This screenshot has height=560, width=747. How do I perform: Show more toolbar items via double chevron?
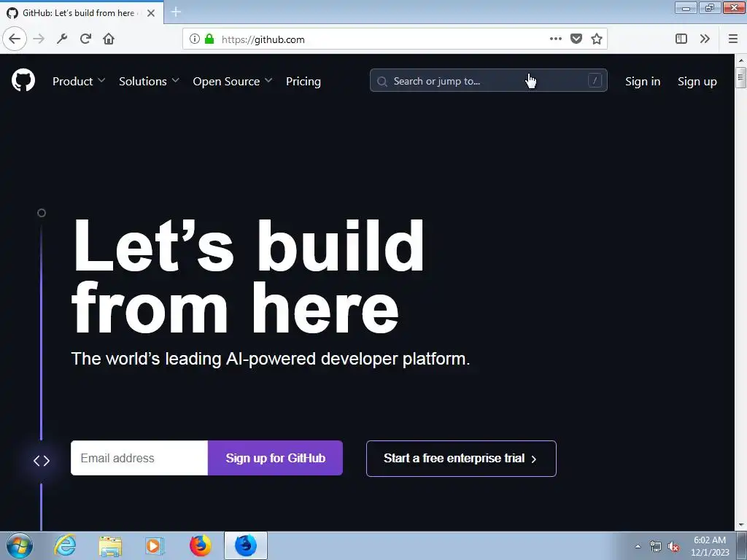[x=705, y=39]
